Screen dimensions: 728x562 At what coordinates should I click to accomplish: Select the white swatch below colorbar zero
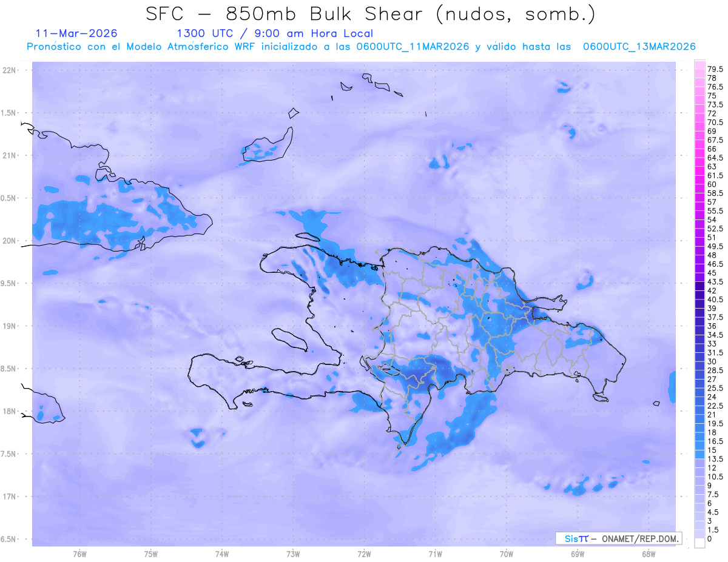coord(699,543)
